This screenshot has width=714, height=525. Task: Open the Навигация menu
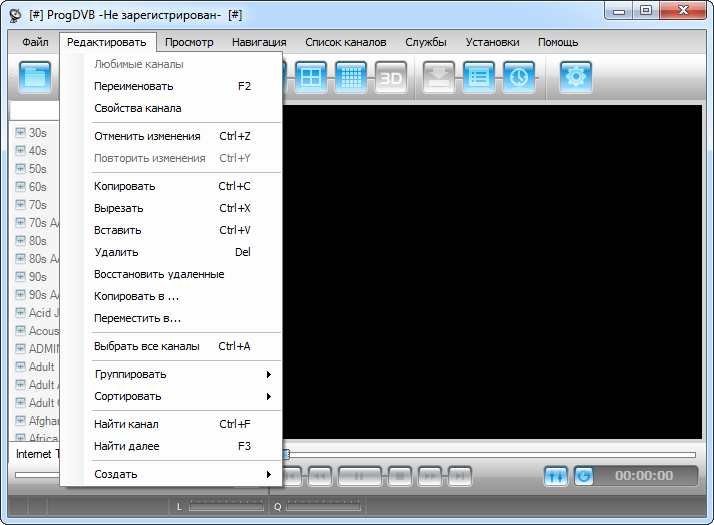pos(259,42)
